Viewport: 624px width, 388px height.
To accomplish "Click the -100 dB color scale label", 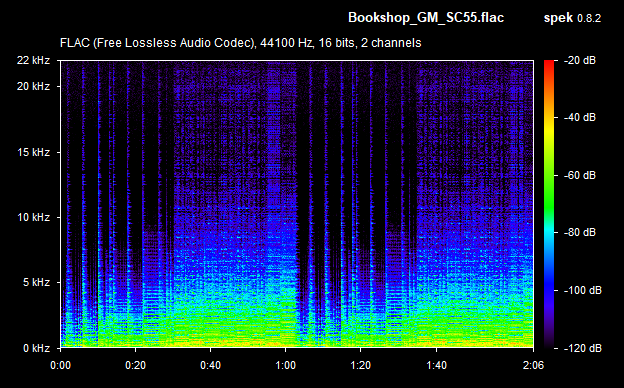I will (583, 291).
